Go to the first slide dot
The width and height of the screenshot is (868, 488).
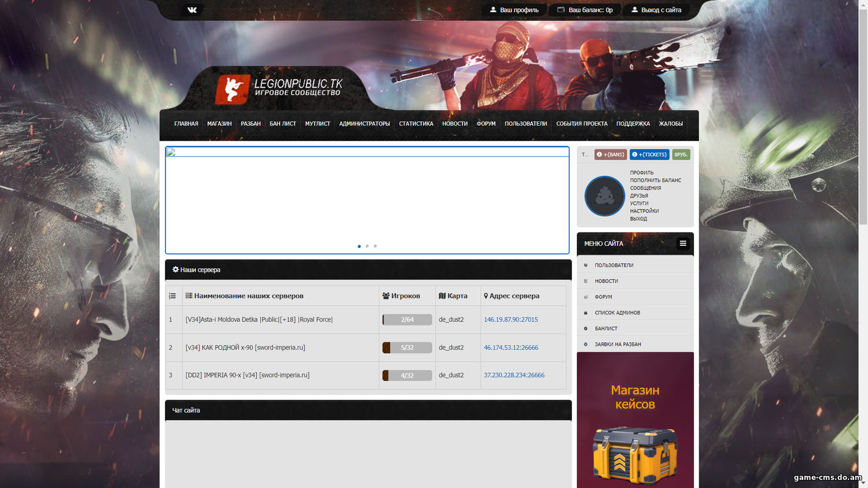[x=359, y=246]
